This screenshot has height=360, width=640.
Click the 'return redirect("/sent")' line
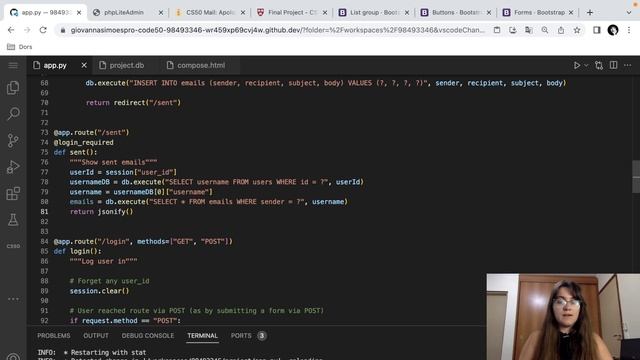coord(133,102)
